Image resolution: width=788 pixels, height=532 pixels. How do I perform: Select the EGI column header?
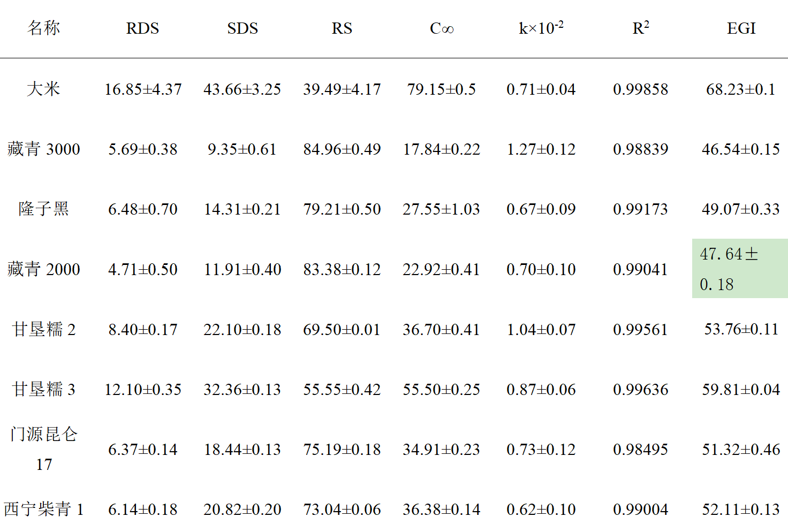(x=741, y=28)
